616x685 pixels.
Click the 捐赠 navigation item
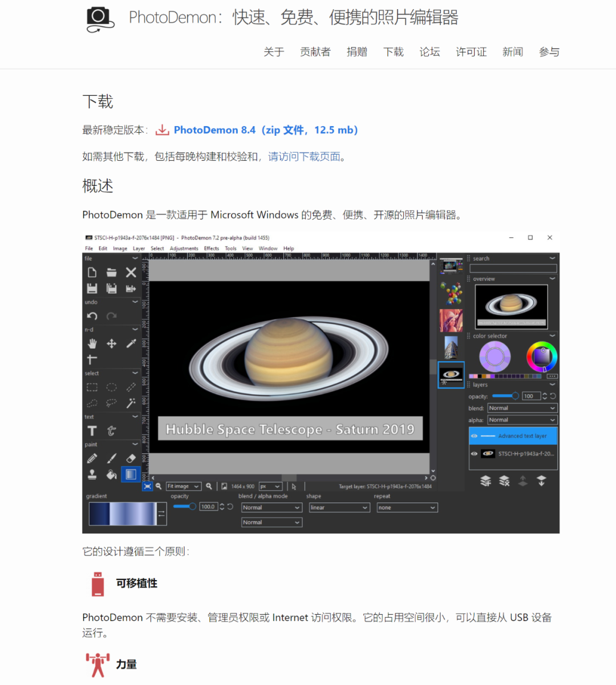coord(357,52)
